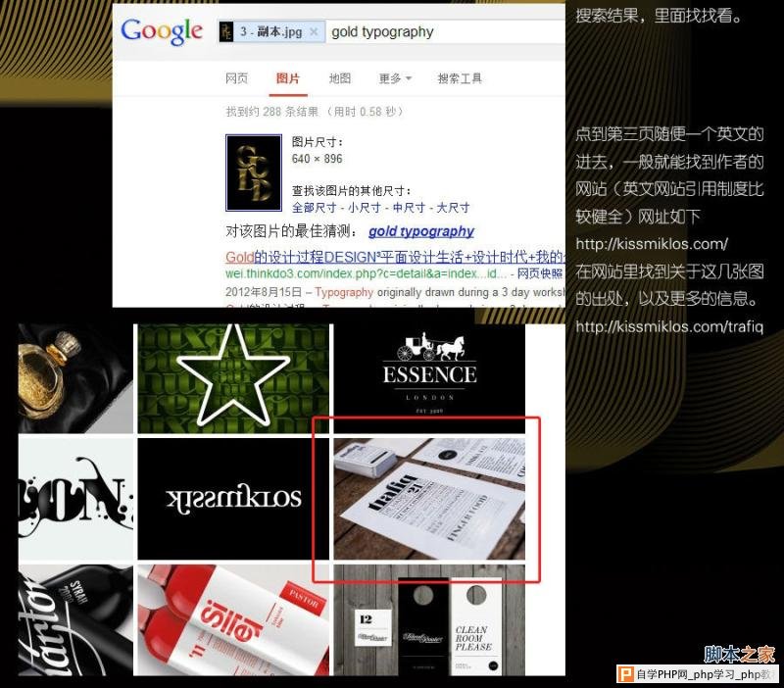Open the green star typography image
The width and height of the screenshot is (784, 688).
point(233,378)
